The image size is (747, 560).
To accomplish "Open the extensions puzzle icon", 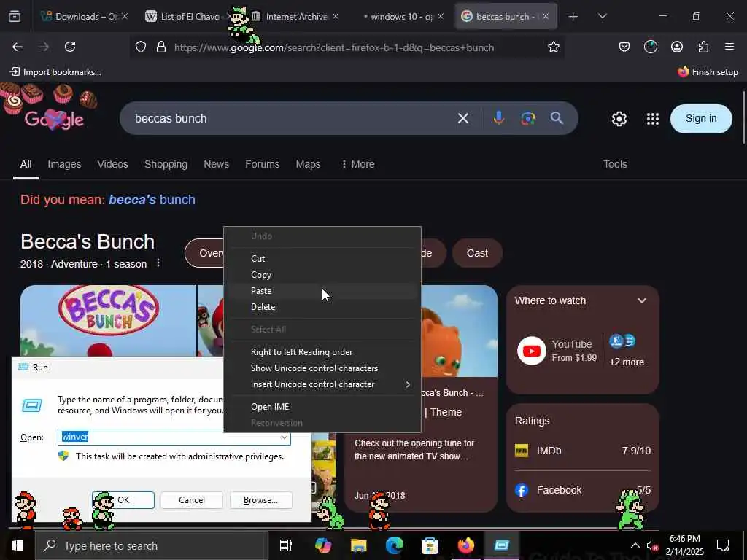I will (x=703, y=47).
